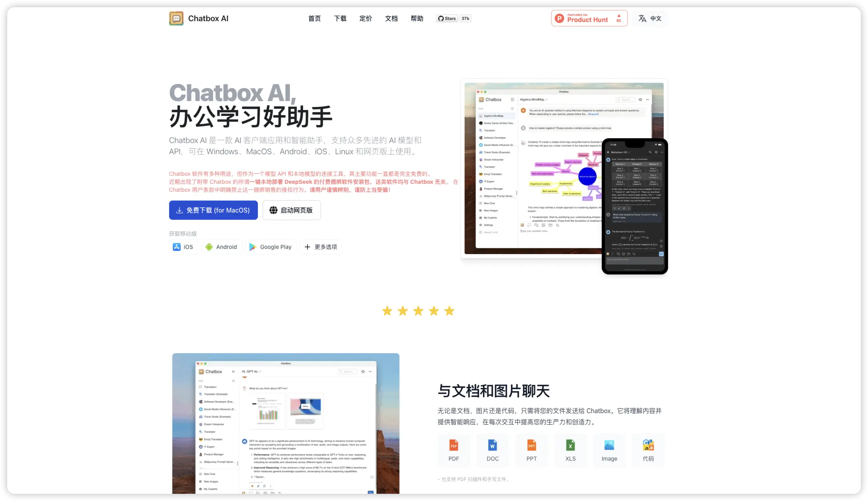Select 首页 in the navigation bar
868x501 pixels.
[x=314, y=18]
